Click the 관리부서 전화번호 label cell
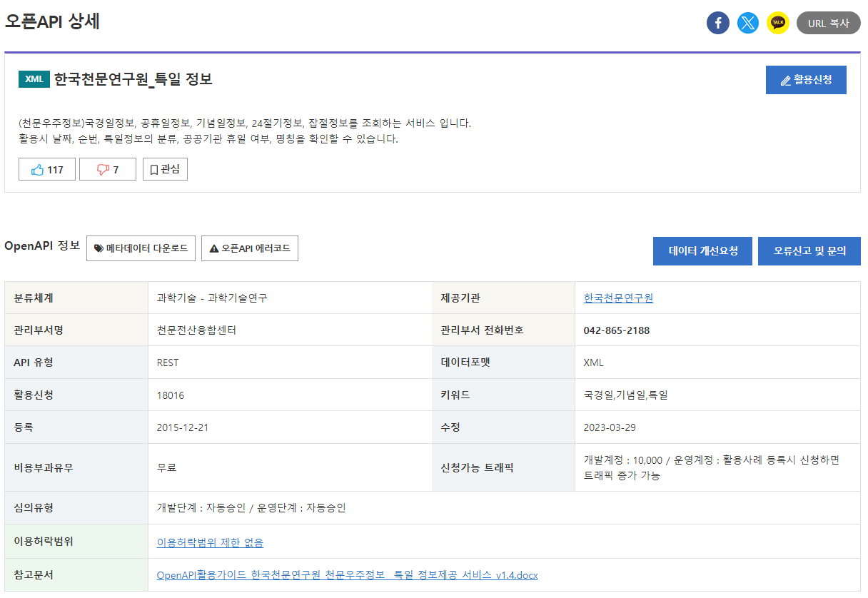Viewport: 868px width, 598px height. tap(503, 330)
